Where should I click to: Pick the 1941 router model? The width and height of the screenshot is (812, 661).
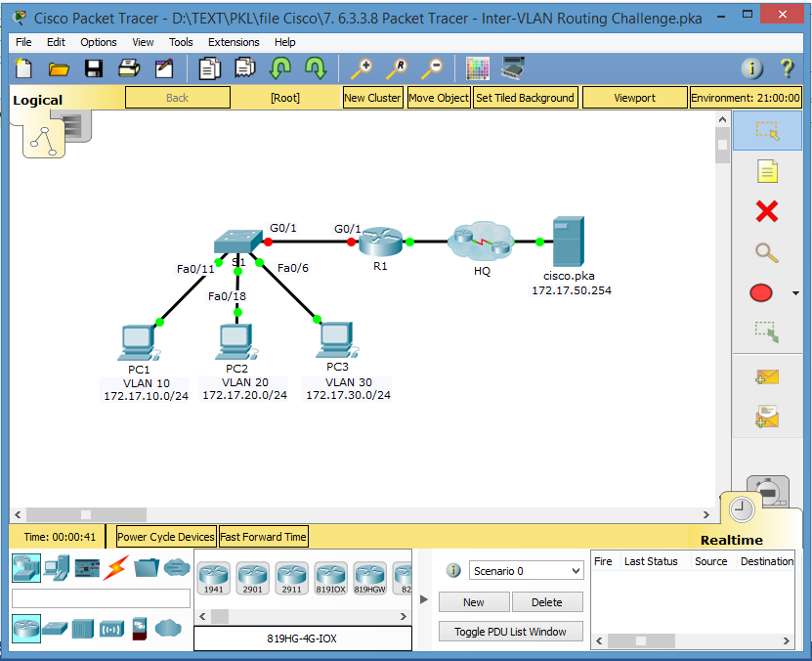click(213, 578)
